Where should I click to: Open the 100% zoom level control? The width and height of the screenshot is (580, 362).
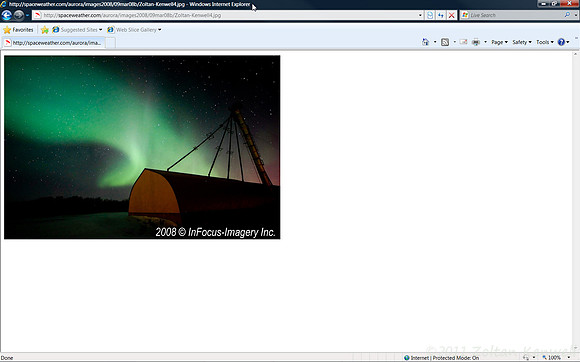point(551,358)
